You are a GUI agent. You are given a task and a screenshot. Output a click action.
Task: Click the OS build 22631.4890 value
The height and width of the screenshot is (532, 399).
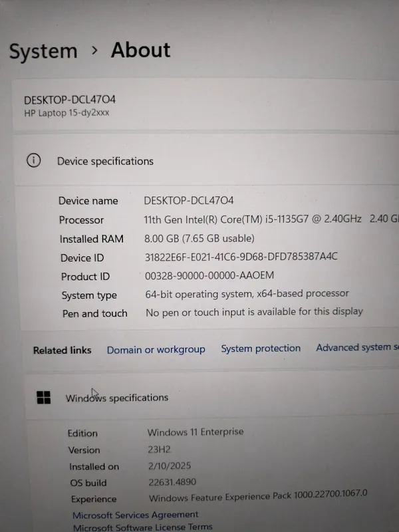tap(172, 481)
